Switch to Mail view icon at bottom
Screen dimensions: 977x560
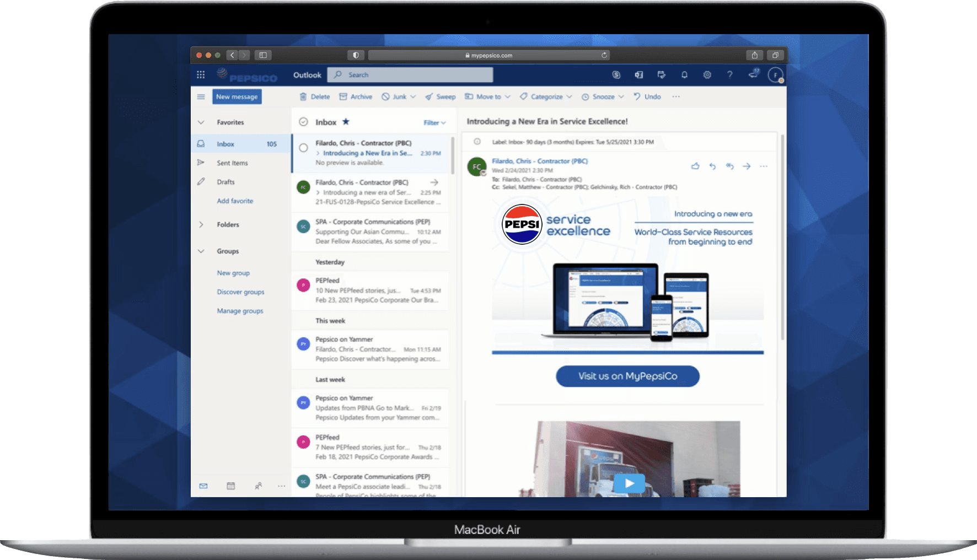tap(203, 486)
